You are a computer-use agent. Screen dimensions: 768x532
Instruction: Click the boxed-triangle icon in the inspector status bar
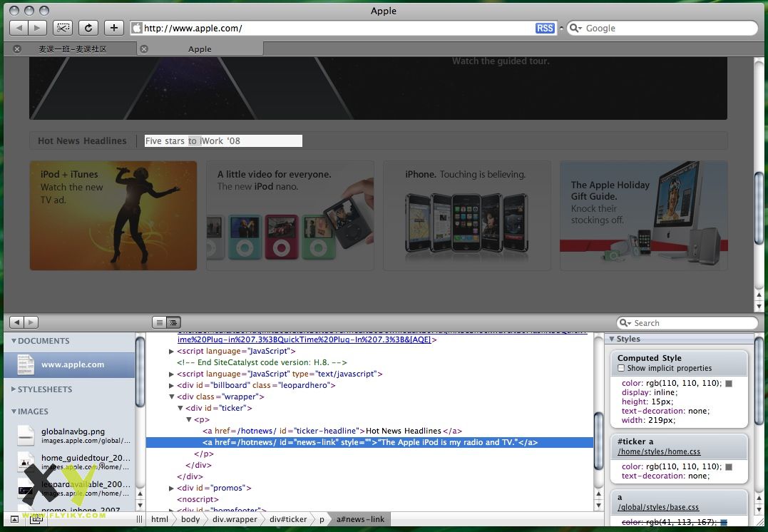point(15,519)
